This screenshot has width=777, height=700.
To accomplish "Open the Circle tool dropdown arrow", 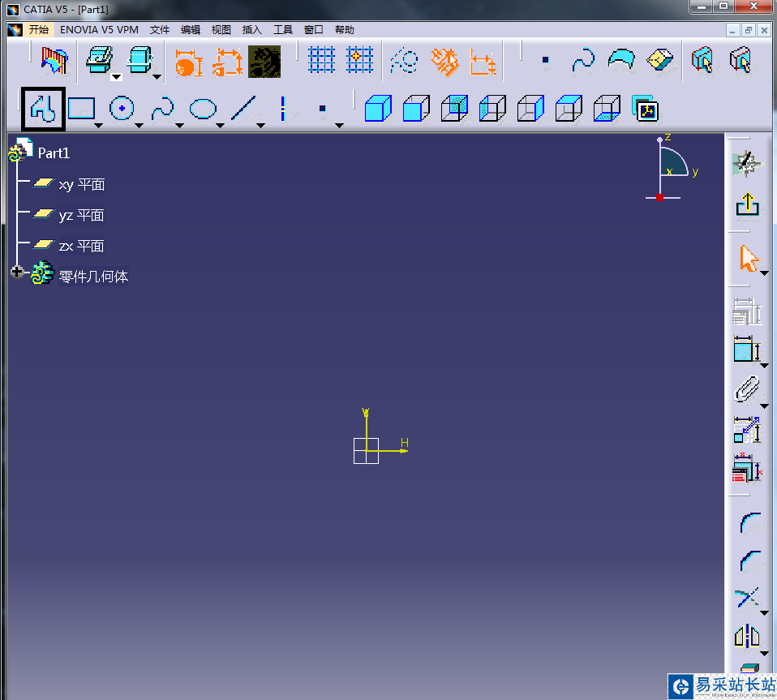I will pyautogui.click(x=140, y=126).
